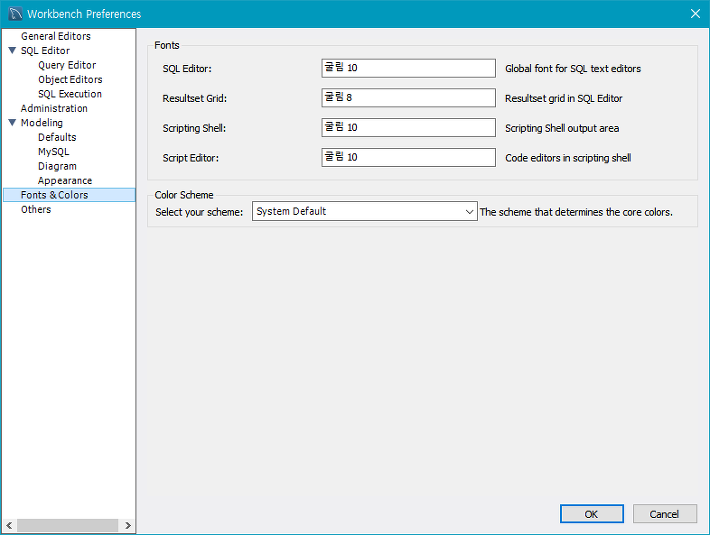This screenshot has width=710, height=535.
Task: Open Object Editors preferences
Action: [x=70, y=80]
